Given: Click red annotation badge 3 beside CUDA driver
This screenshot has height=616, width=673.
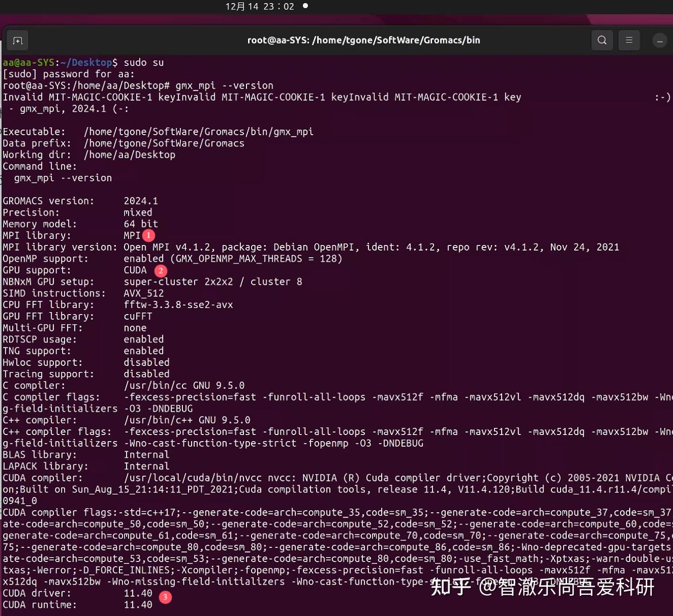Looking at the screenshot, I should pos(165,597).
